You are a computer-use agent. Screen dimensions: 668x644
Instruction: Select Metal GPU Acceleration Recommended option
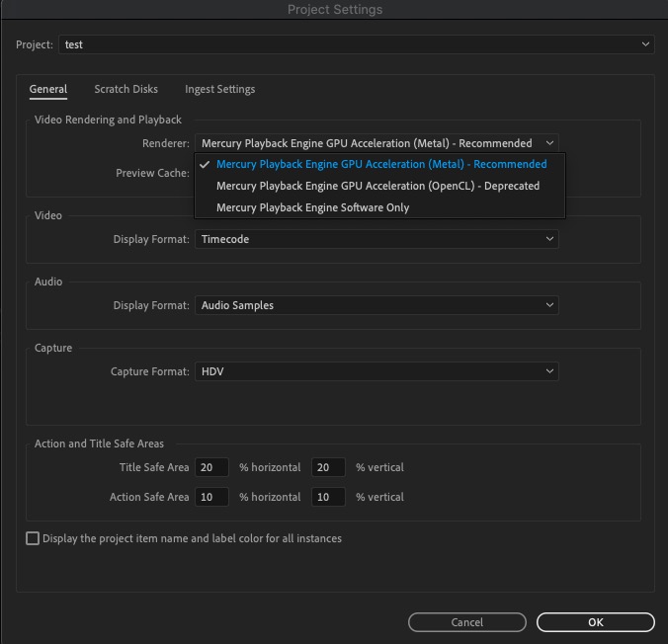[x=381, y=164]
